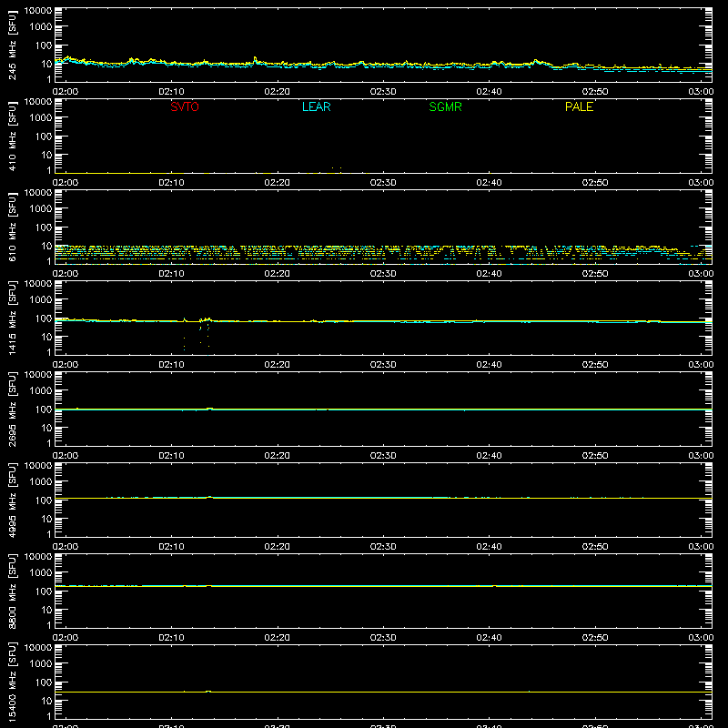Click 02:40 time label under 610 MHz panel
Screen dimensions: 728x728
pyautogui.click(x=489, y=274)
